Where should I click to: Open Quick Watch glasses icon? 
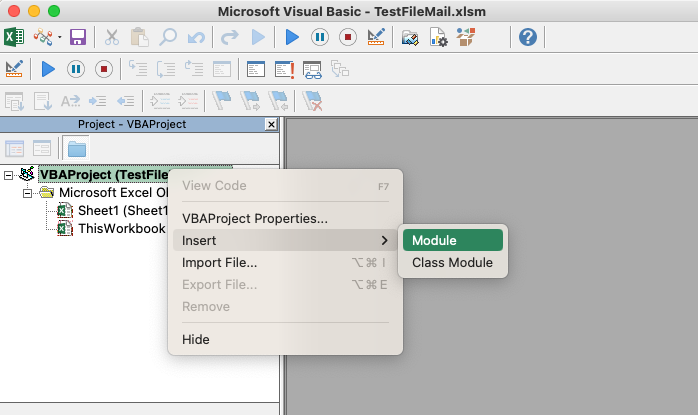coord(312,70)
